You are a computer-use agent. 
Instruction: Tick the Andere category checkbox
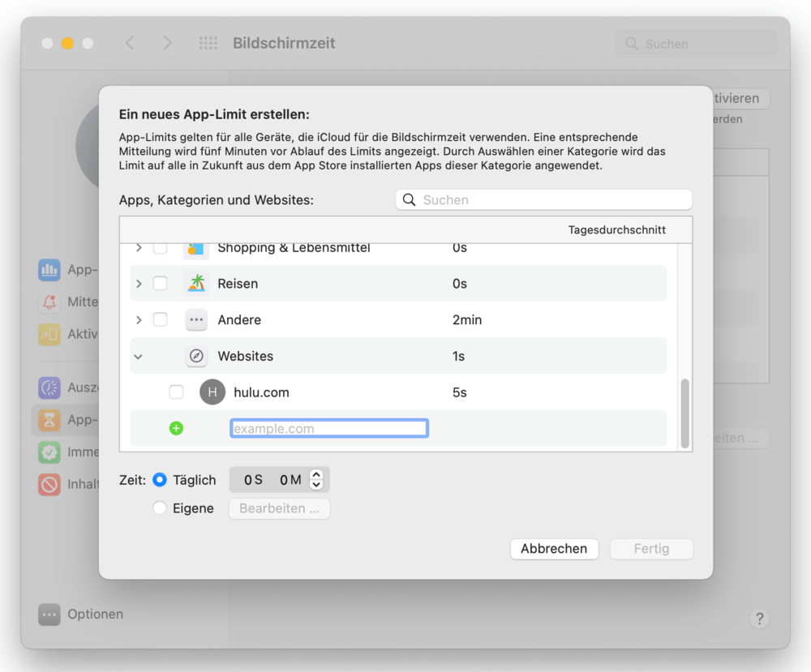(161, 320)
